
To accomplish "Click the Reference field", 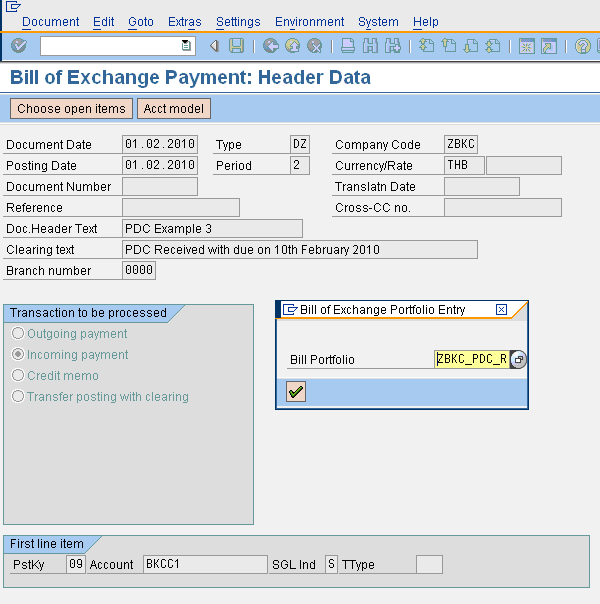I will (181, 208).
